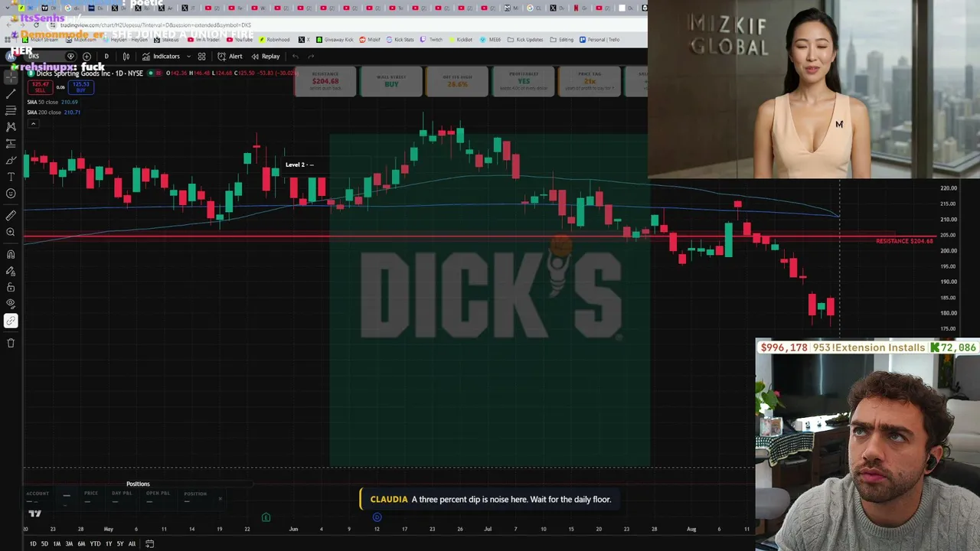The height and width of the screenshot is (551, 980).
Task: Open the Fibonacci retracement tools
Action: tap(11, 110)
